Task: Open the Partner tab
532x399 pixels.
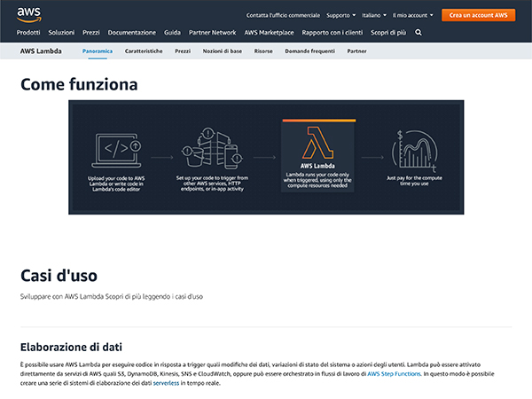Action: point(356,51)
